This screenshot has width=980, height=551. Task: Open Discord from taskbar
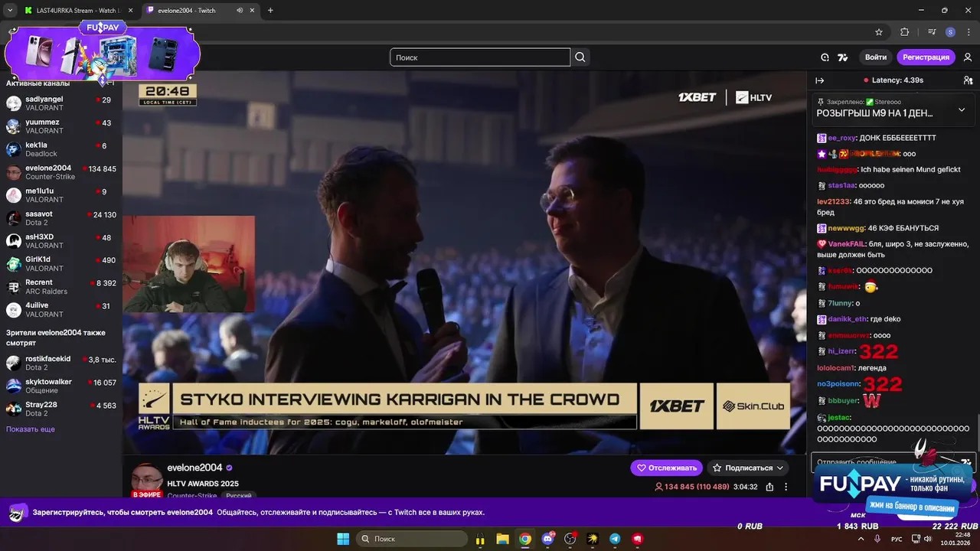tap(547, 539)
